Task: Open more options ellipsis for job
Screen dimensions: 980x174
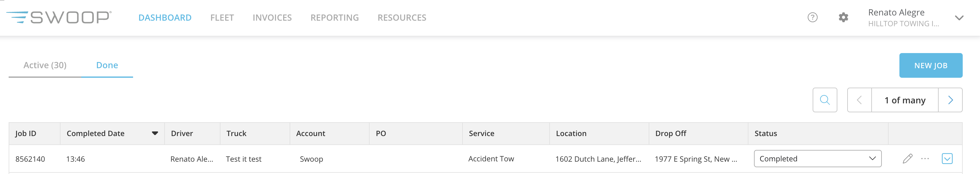Action: click(925, 159)
